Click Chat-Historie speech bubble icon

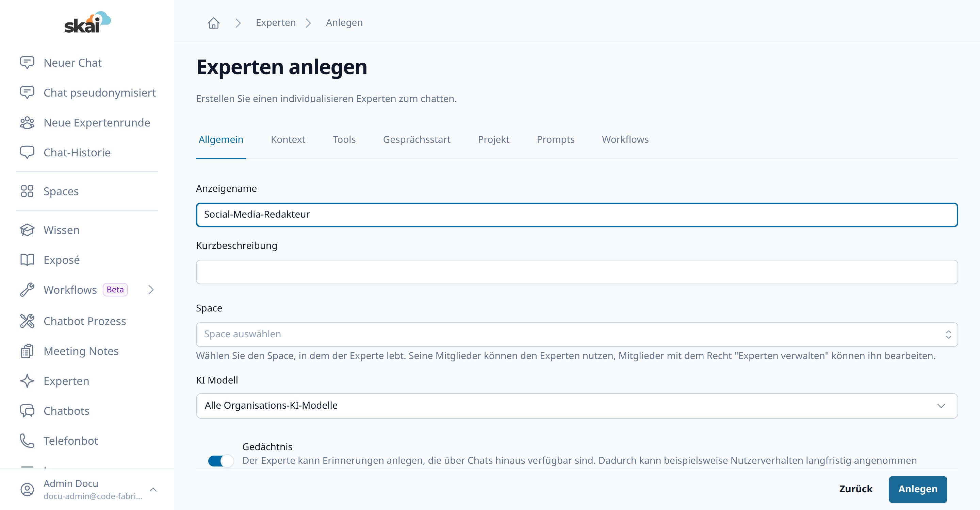point(27,152)
